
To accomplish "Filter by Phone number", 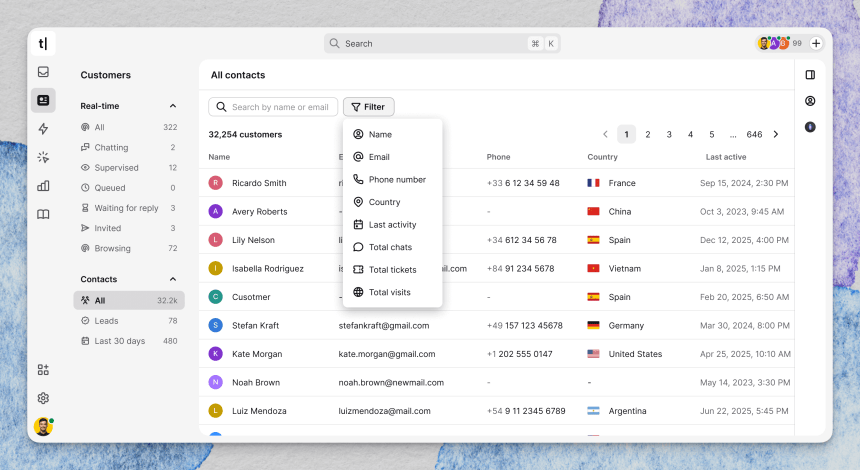I will point(392,179).
